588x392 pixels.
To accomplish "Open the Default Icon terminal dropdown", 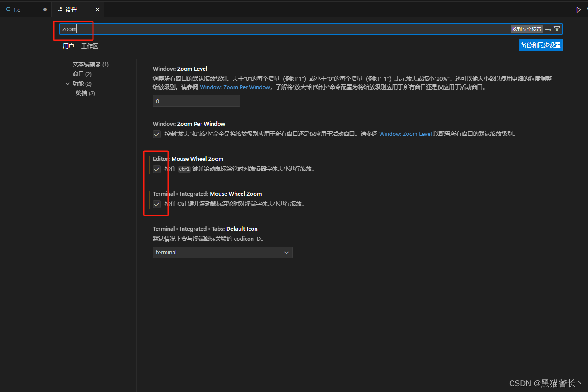I will click(222, 253).
